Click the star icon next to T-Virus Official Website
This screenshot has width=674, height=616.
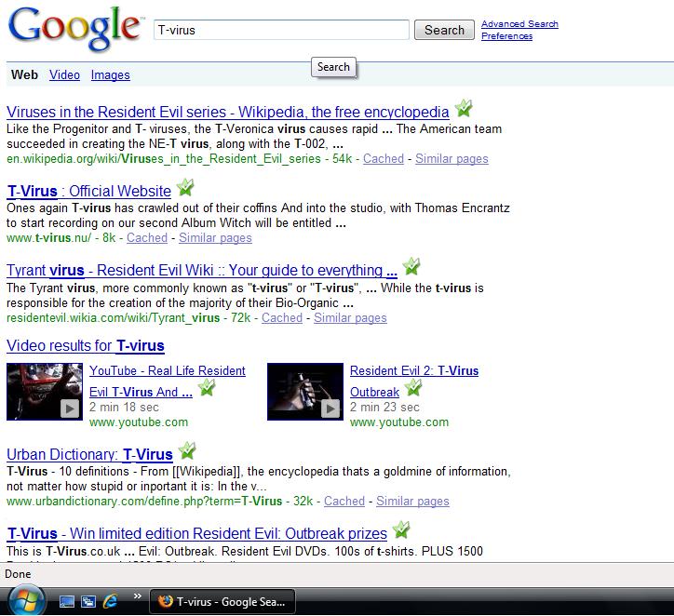[x=185, y=187]
